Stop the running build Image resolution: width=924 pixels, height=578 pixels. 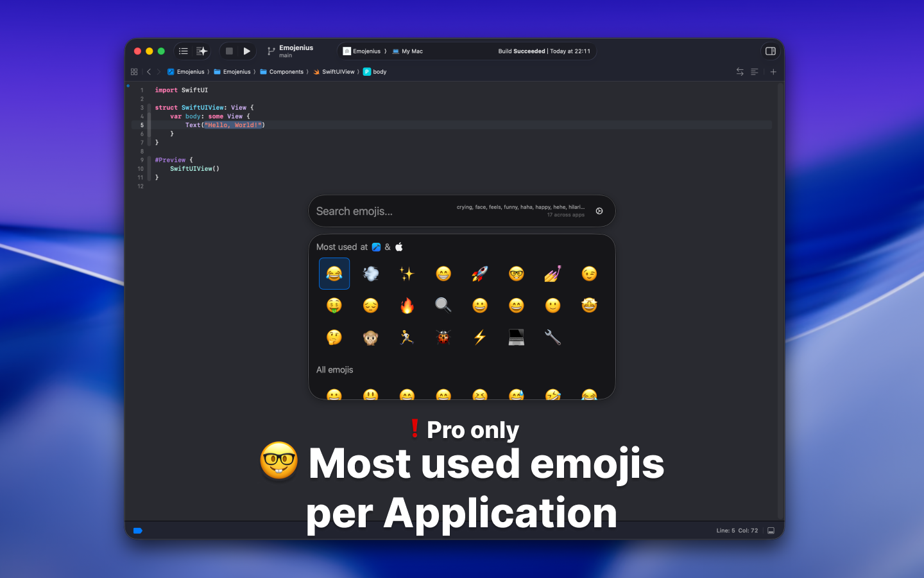[229, 51]
